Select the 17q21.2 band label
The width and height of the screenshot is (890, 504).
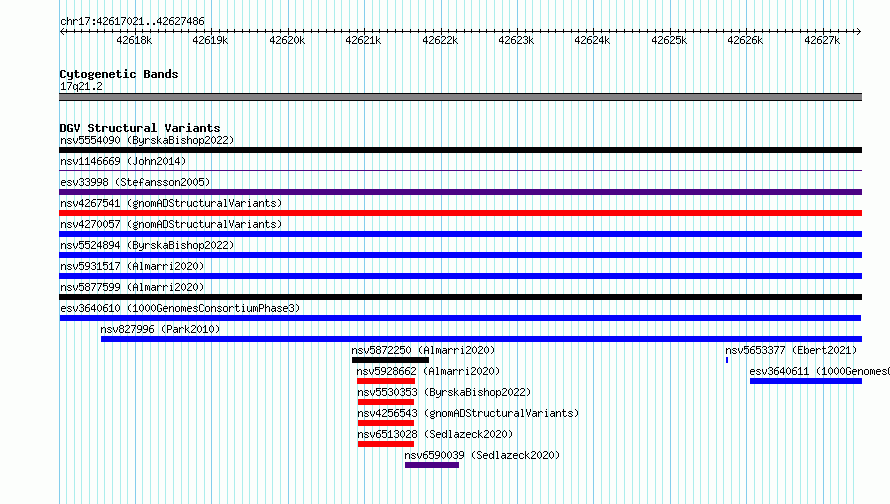click(x=81, y=86)
